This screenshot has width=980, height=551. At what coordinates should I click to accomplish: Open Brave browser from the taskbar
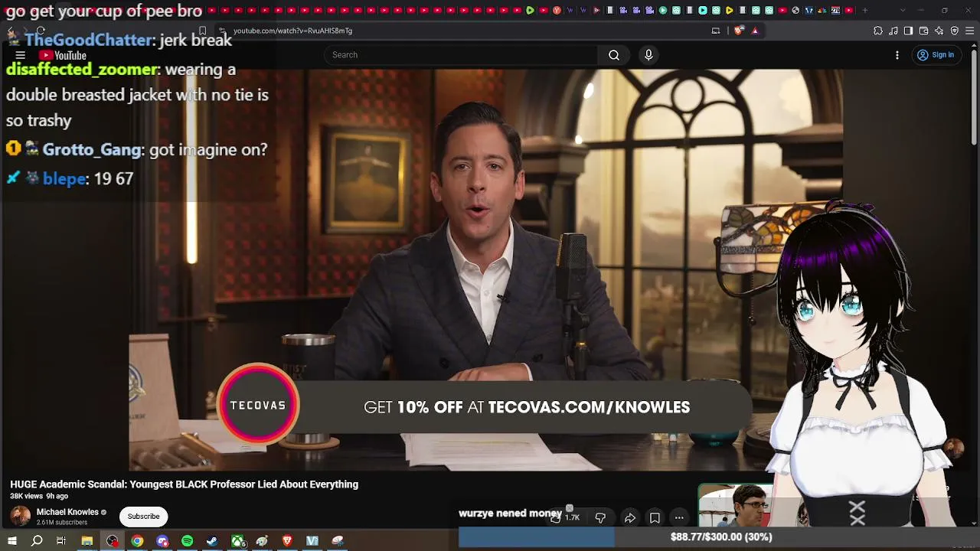[287, 541]
